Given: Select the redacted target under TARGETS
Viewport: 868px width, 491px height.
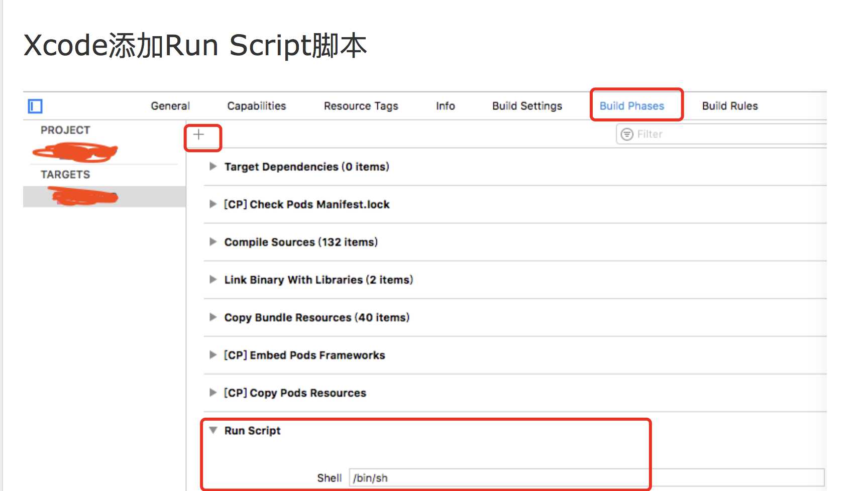Looking at the screenshot, I should coord(83,196).
